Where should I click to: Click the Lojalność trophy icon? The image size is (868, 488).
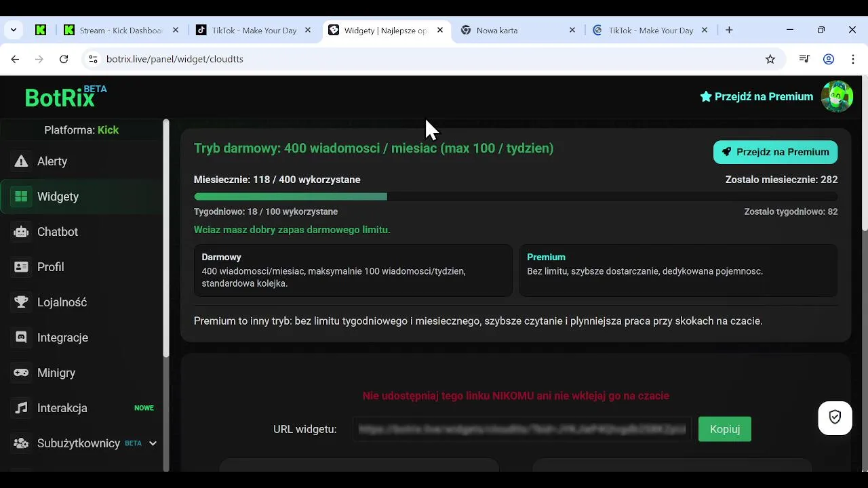point(21,302)
